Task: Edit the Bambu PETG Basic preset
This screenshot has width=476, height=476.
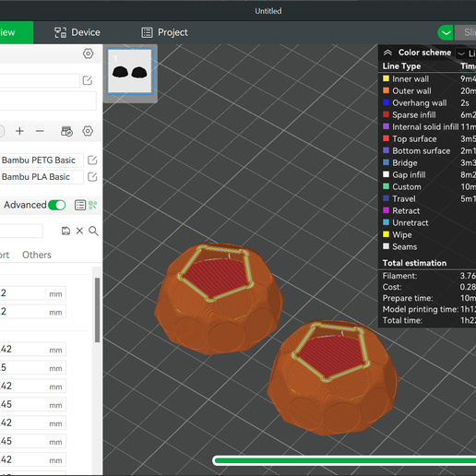Action: [x=92, y=161]
